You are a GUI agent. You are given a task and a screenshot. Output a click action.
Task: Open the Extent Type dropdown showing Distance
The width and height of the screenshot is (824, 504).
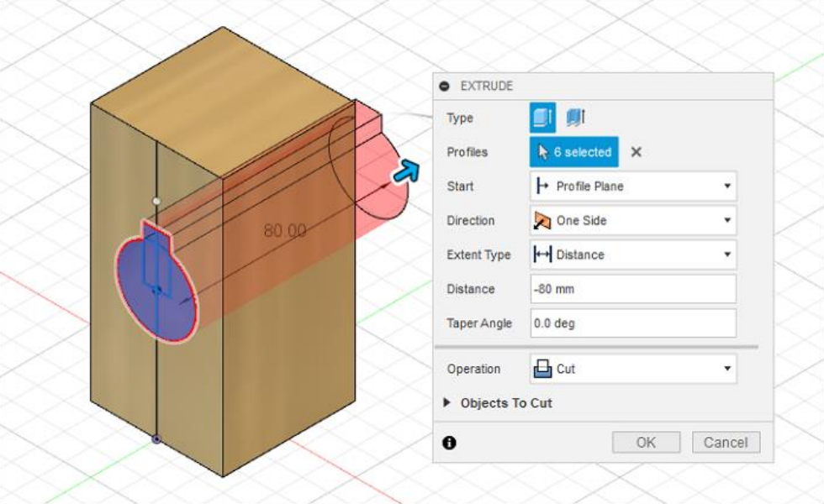point(633,255)
